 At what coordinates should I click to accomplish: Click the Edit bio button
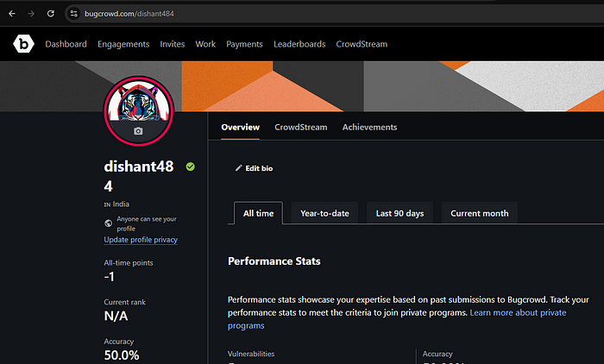[x=255, y=168]
